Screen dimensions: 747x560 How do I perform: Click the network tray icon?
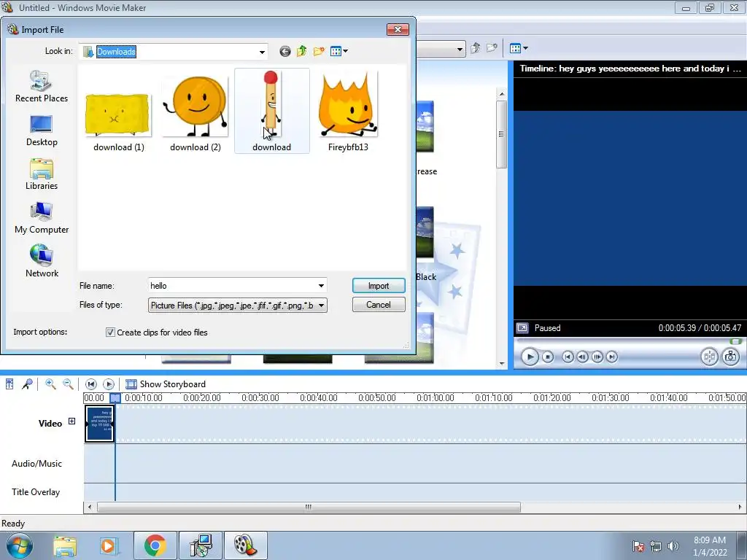tap(656, 546)
